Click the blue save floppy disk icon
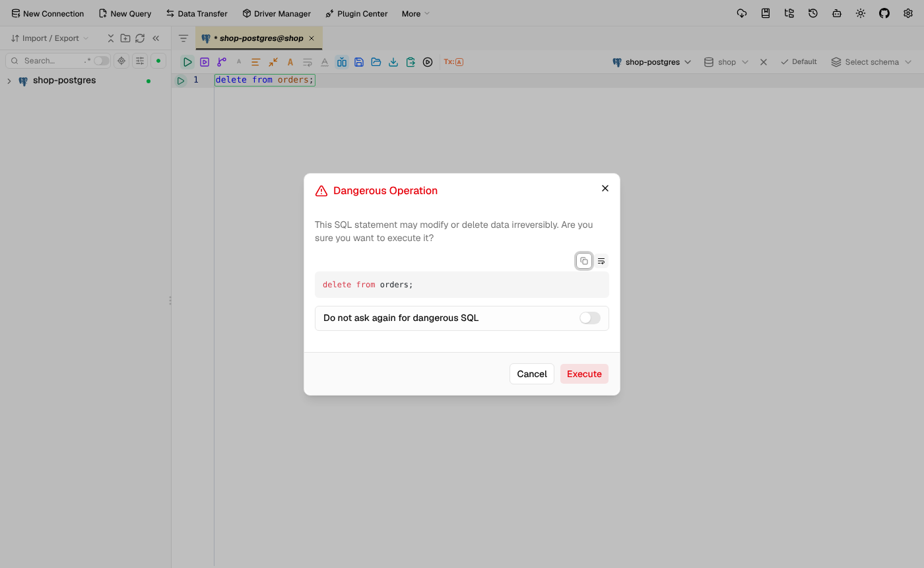The image size is (924, 568). [x=359, y=62]
